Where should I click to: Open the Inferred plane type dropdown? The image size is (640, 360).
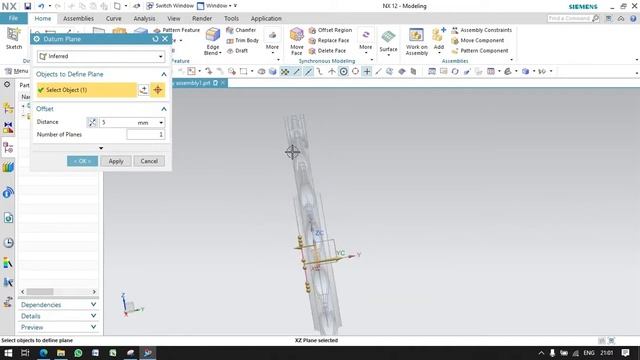tap(101, 56)
